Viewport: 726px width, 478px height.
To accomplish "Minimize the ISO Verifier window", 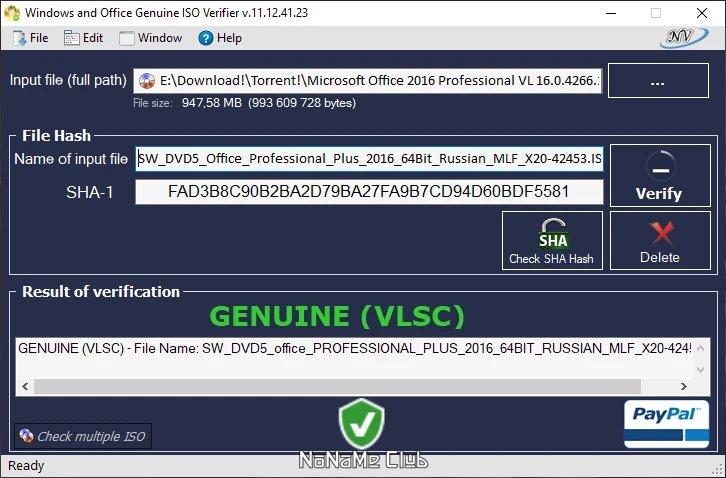I will click(611, 13).
